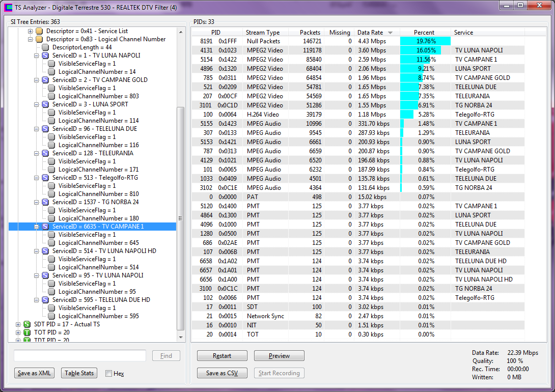Sort by the Percent column header
This screenshot has height=392, width=555.
pos(425,32)
